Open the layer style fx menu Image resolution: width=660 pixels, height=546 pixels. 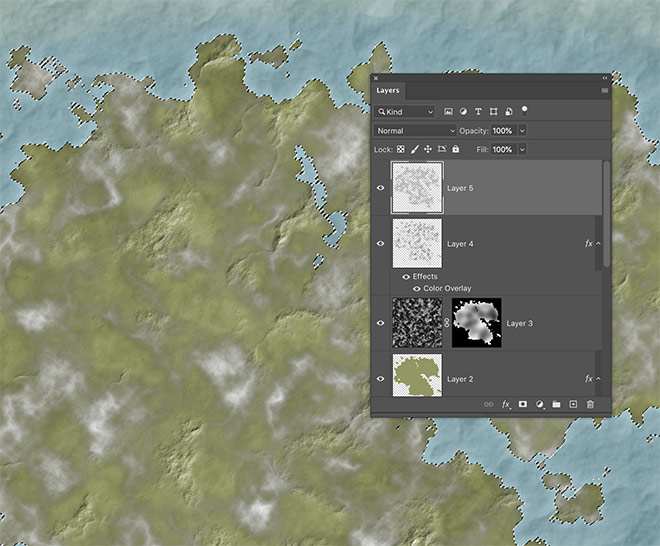coord(506,404)
